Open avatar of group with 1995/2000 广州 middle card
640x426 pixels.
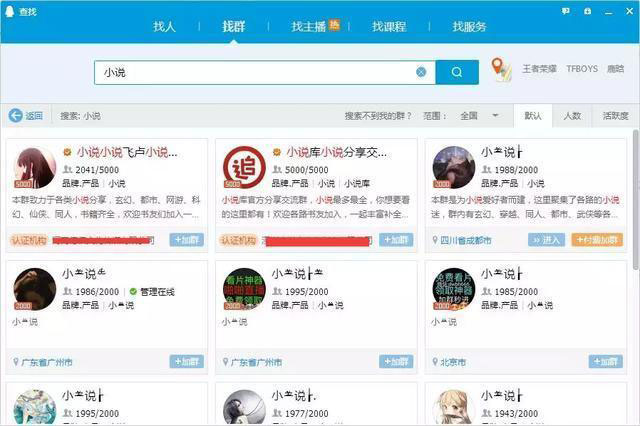[x=244, y=289]
